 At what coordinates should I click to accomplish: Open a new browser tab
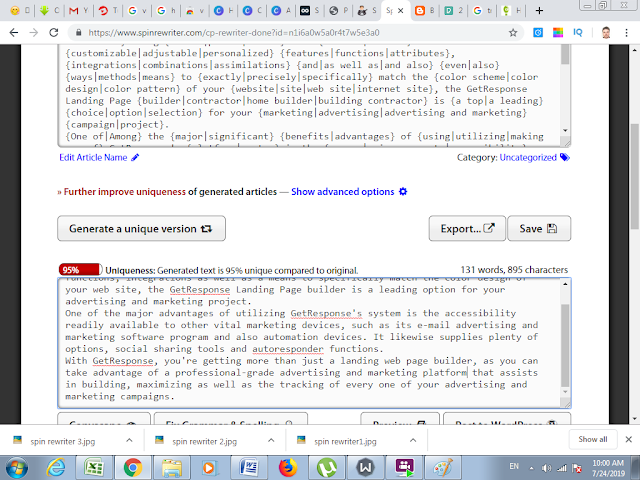(539, 11)
